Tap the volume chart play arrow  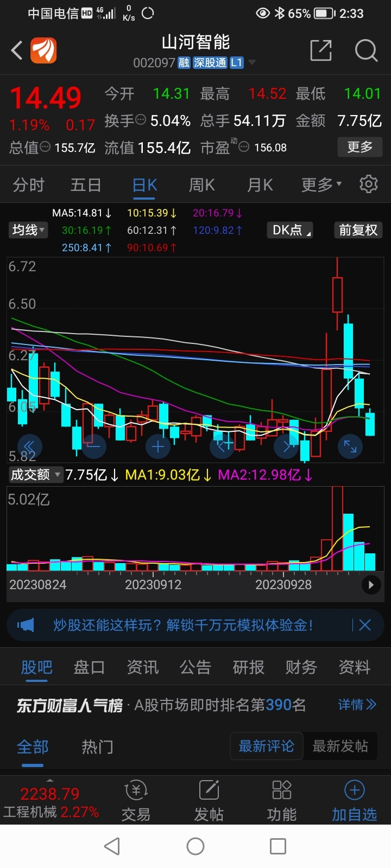[371, 585]
